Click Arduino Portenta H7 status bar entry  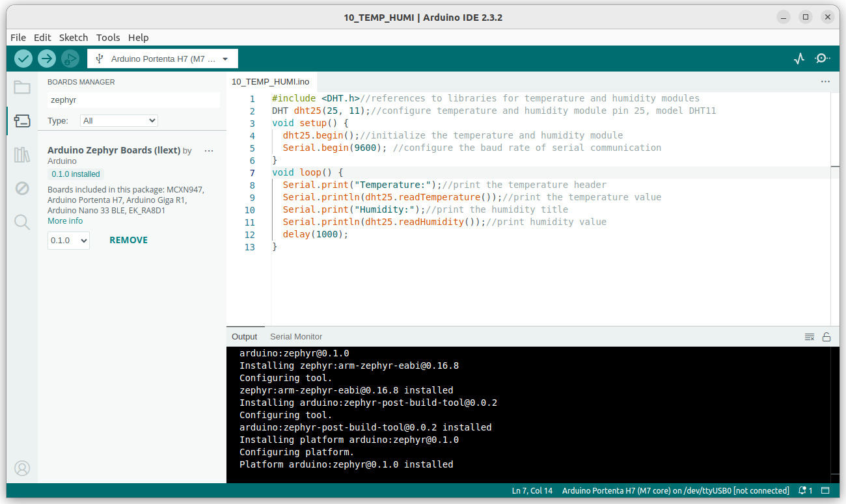click(x=675, y=491)
